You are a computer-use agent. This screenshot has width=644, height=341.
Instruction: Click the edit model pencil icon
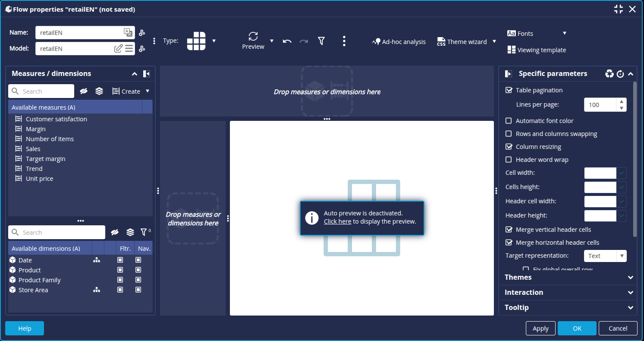click(118, 49)
